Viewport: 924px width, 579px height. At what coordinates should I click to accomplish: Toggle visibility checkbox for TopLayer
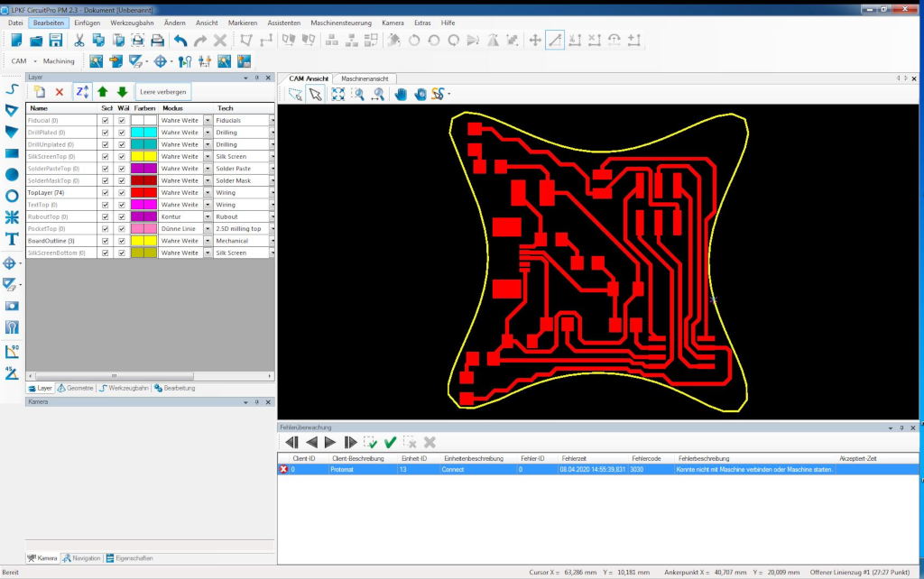[x=106, y=193]
